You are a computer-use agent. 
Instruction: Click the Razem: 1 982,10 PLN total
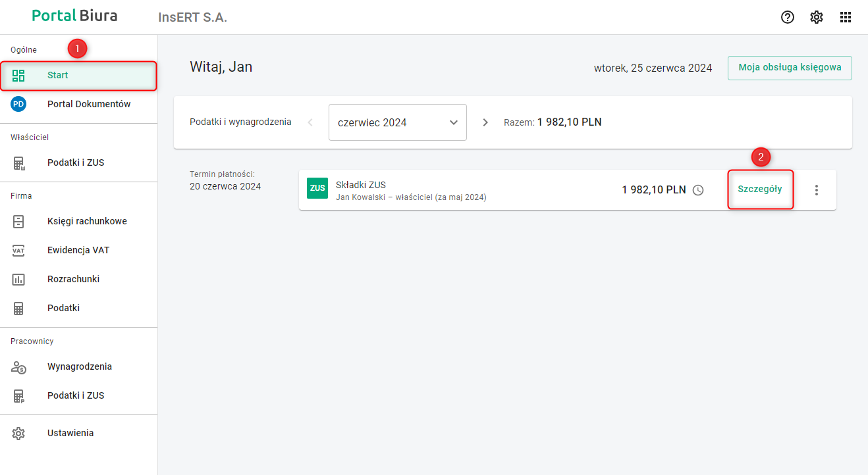[553, 122]
